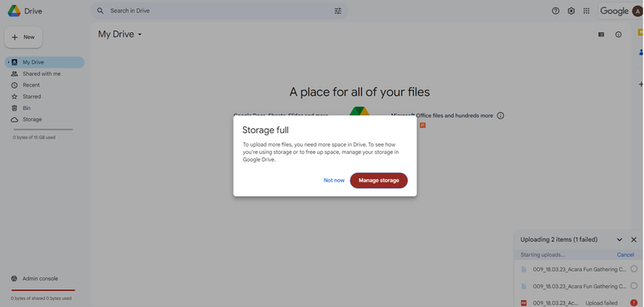Show the view details info icon
The image size is (644, 307).
tap(618, 35)
